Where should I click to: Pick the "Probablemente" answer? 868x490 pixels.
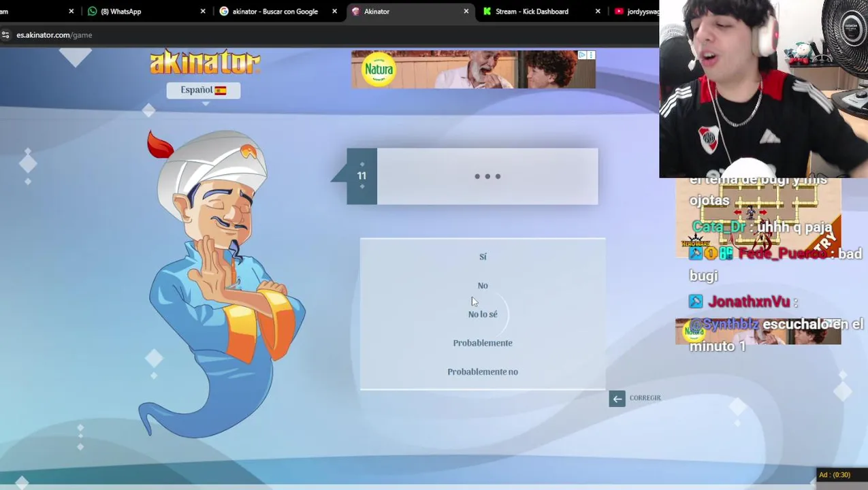[x=483, y=343]
